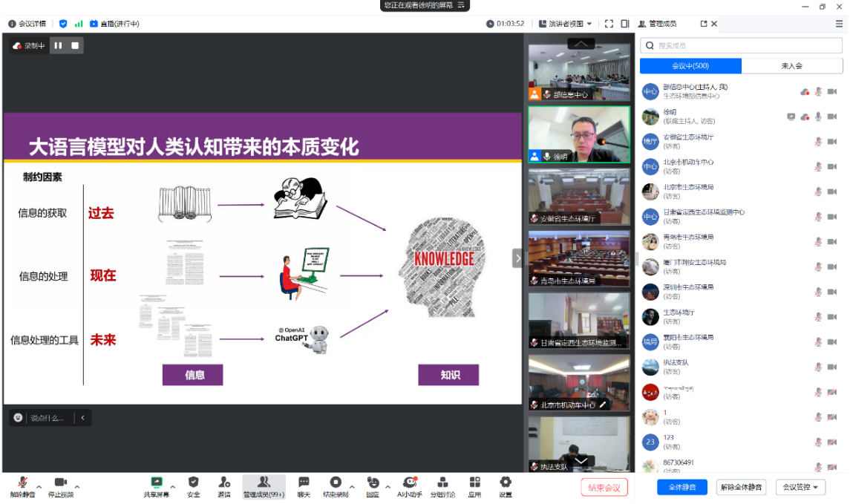
Task: Select the In Meeting (会议中) tab
Action: click(690, 66)
